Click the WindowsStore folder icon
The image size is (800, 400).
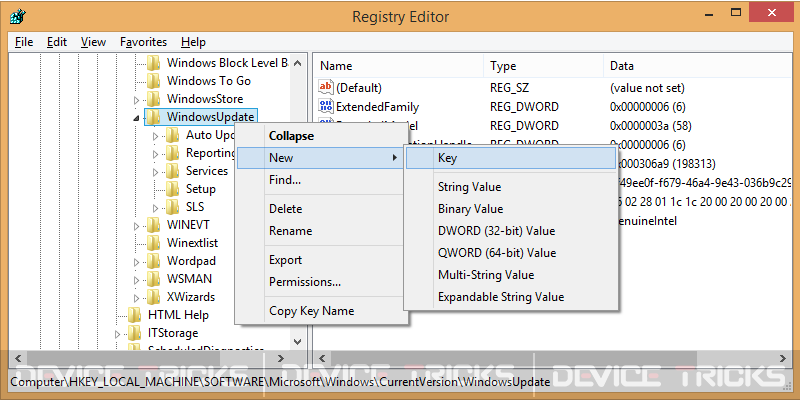(x=153, y=98)
